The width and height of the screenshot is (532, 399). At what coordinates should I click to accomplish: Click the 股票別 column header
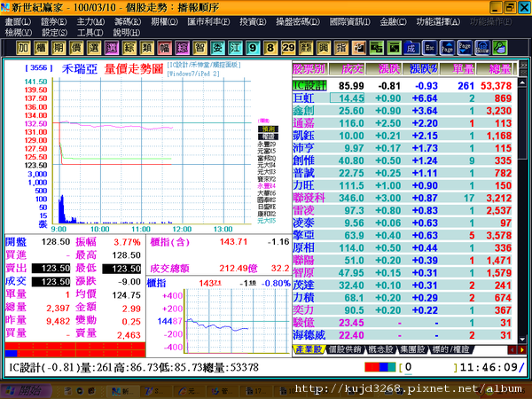pos(309,69)
